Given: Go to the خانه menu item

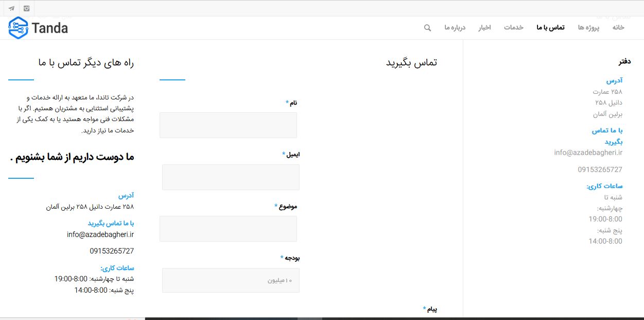Looking at the screenshot, I should tap(618, 27).
